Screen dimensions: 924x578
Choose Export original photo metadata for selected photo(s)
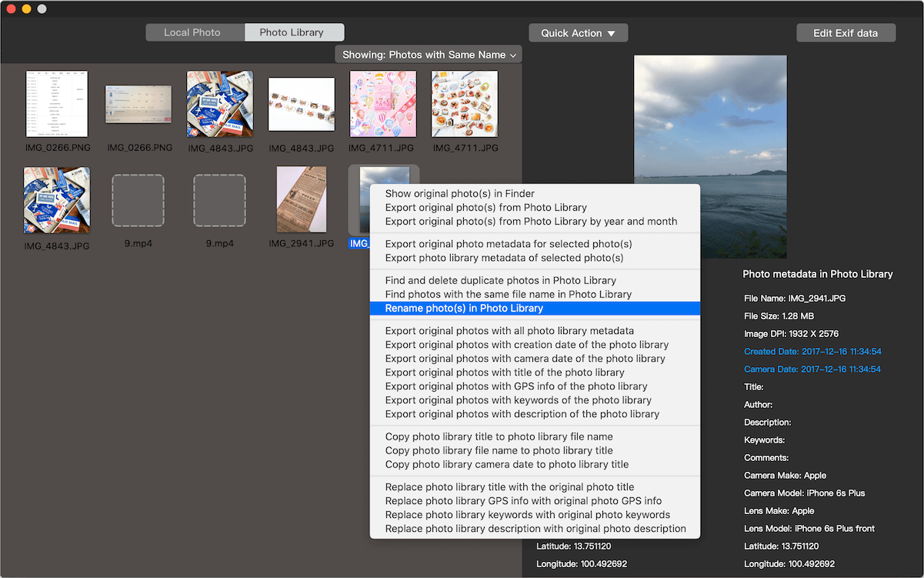tap(535, 244)
